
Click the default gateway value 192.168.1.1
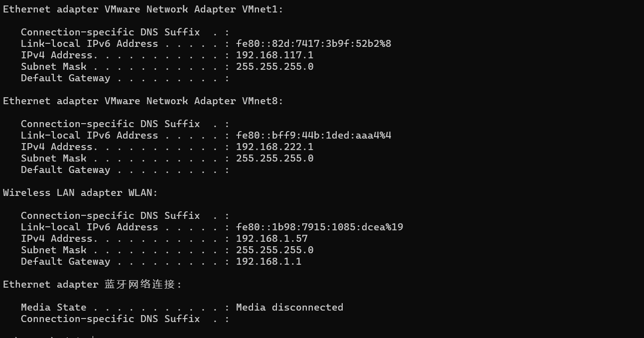(x=268, y=261)
